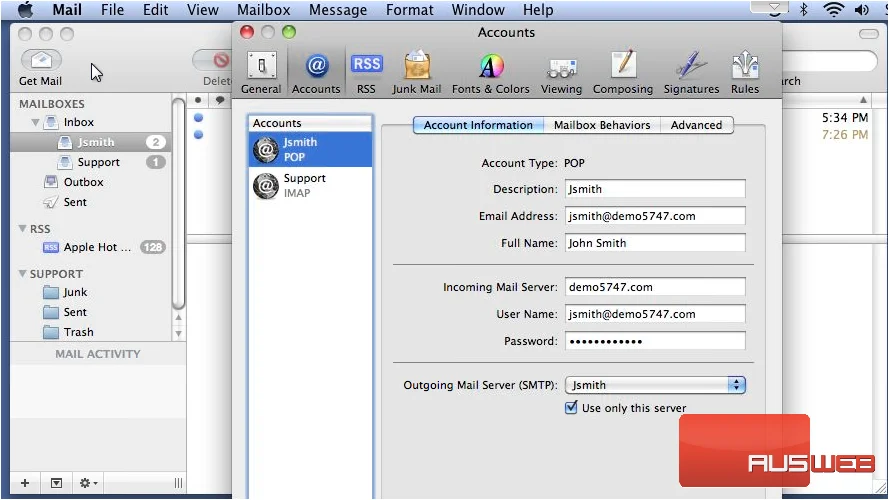Viewport: 889px width, 500px height.
Task: Open Fonts & Colors preferences
Action: (x=490, y=73)
